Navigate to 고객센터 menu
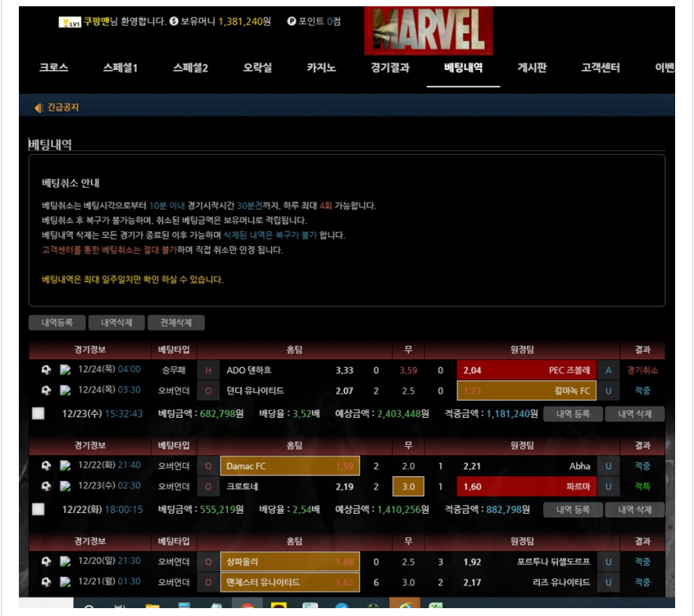 (x=600, y=68)
